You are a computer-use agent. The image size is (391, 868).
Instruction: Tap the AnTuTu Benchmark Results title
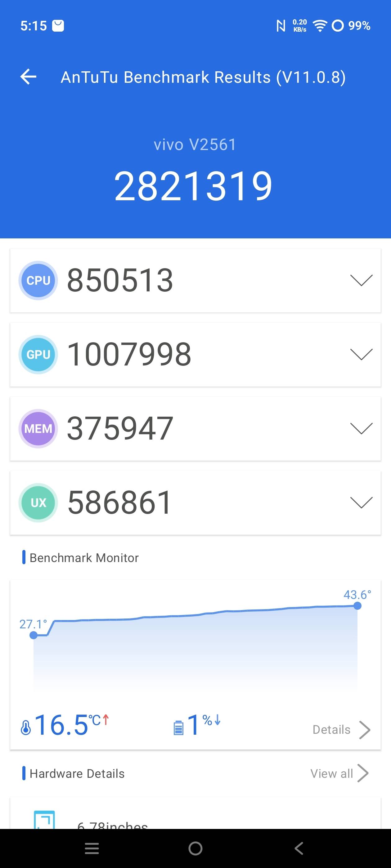[203, 77]
